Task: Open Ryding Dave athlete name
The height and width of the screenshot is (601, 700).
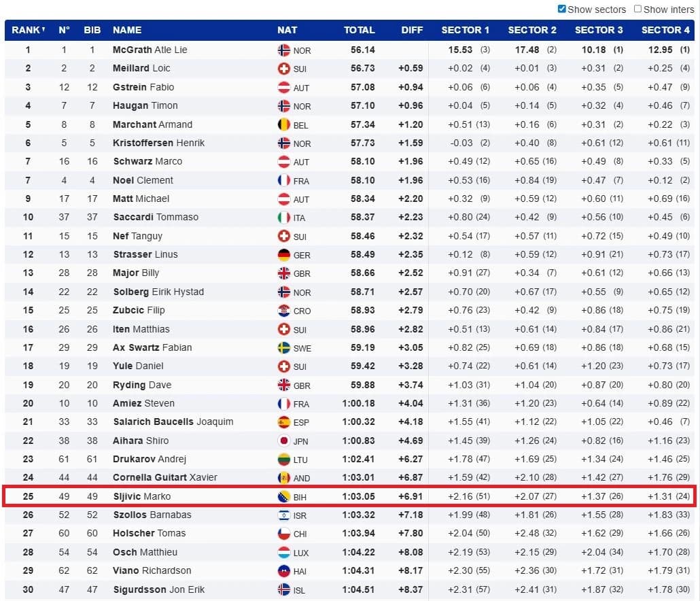Action: [142, 385]
